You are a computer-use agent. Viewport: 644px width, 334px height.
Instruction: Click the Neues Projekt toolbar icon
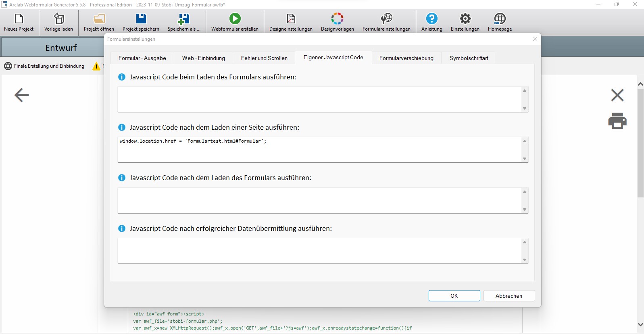[19, 19]
